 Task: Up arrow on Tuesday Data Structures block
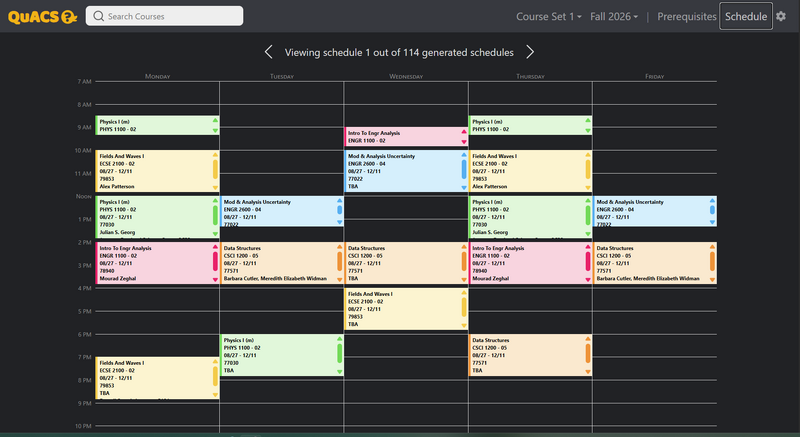(x=339, y=247)
